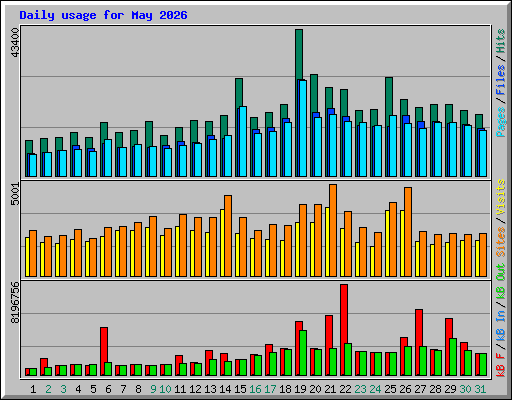Click the orange sites bar for day 14
This screenshot has height=400, width=512.
pyautogui.click(x=228, y=236)
